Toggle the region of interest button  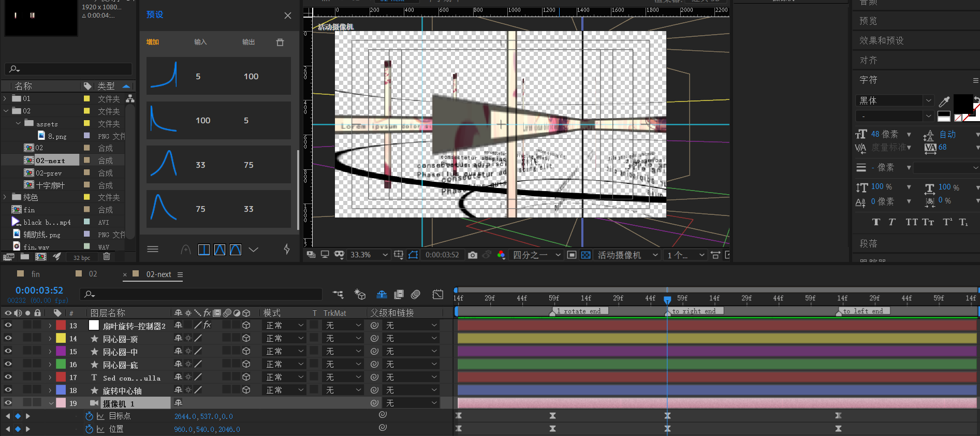pyautogui.click(x=572, y=255)
